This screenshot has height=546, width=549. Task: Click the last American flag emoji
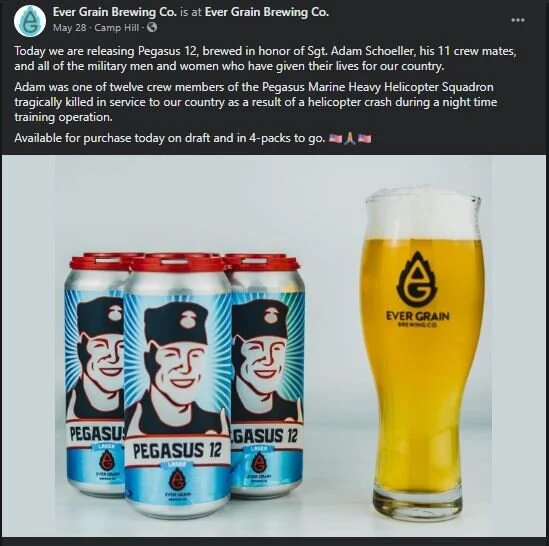(364, 139)
